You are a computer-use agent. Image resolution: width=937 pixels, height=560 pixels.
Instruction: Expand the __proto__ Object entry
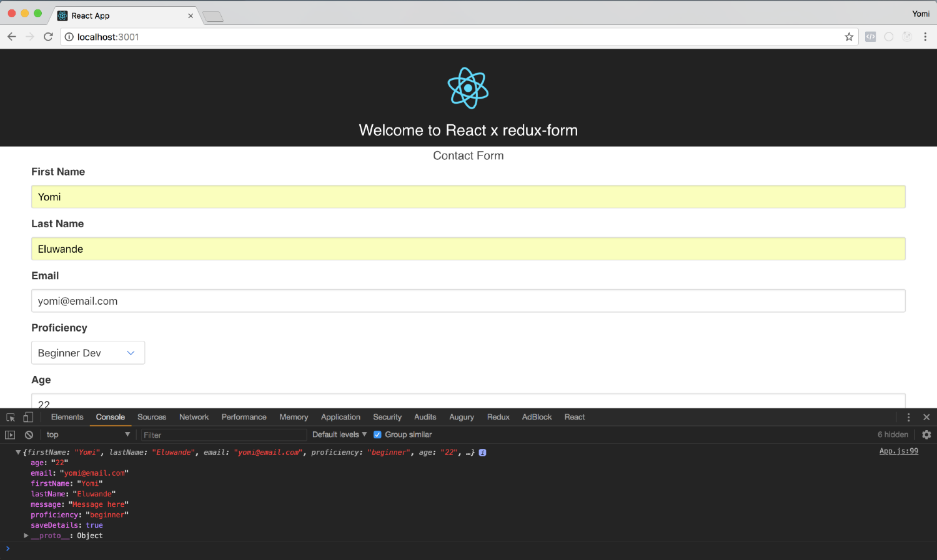click(x=26, y=536)
